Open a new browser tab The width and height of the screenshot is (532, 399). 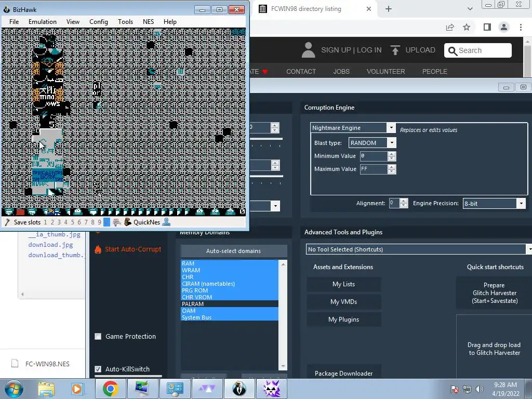pyautogui.click(x=389, y=9)
